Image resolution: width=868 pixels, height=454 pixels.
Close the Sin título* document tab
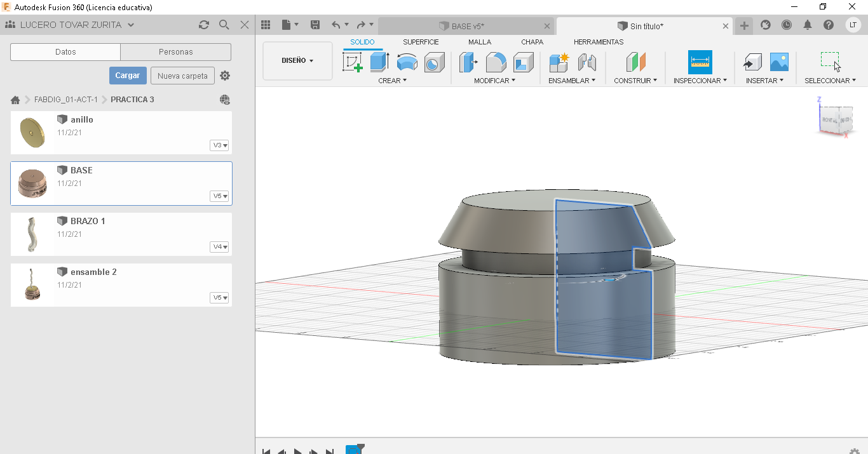click(x=726, y=26)
